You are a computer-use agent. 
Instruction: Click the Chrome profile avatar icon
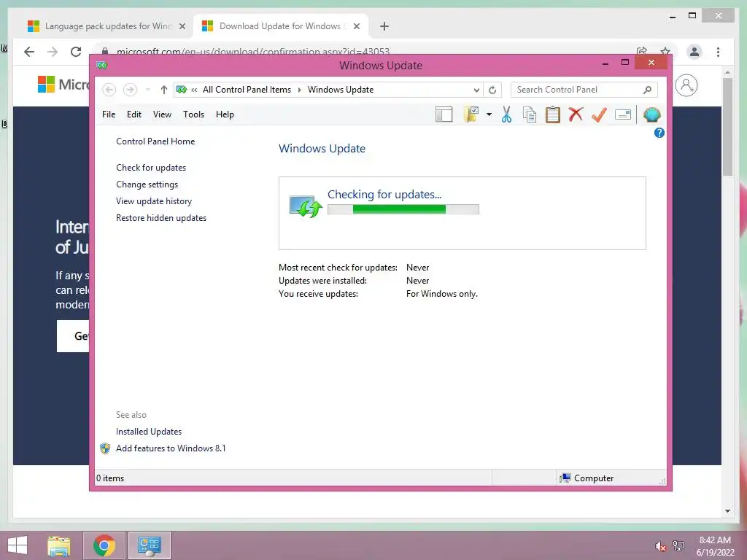(x=694, y=52)
